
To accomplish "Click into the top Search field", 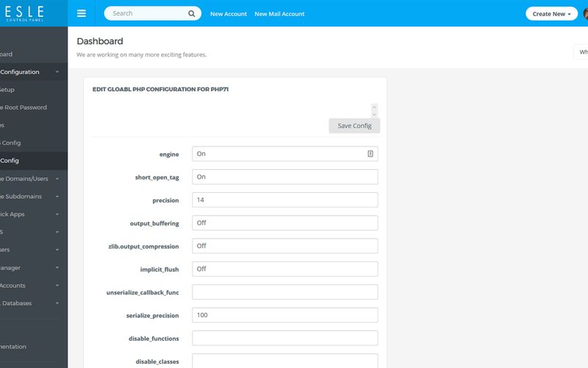I will click(x=147, y=13).
